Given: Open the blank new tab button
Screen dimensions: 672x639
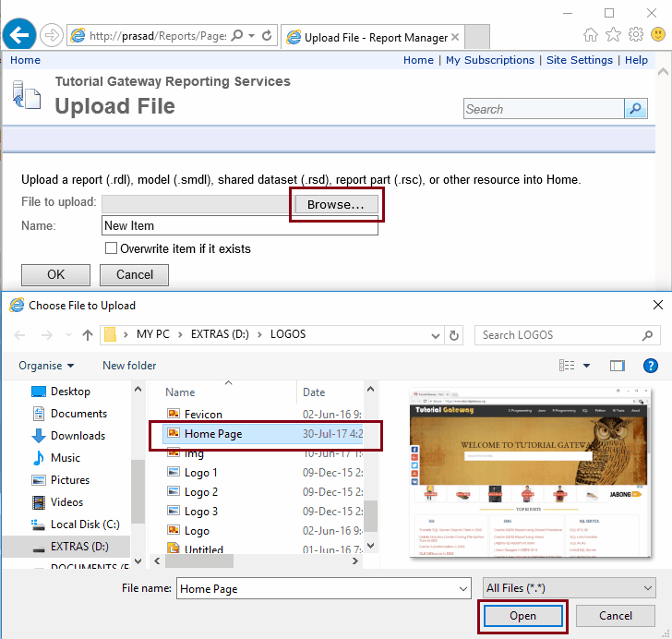Looking at the screenshot, I should pyautogui.click(x=477, y=36).
